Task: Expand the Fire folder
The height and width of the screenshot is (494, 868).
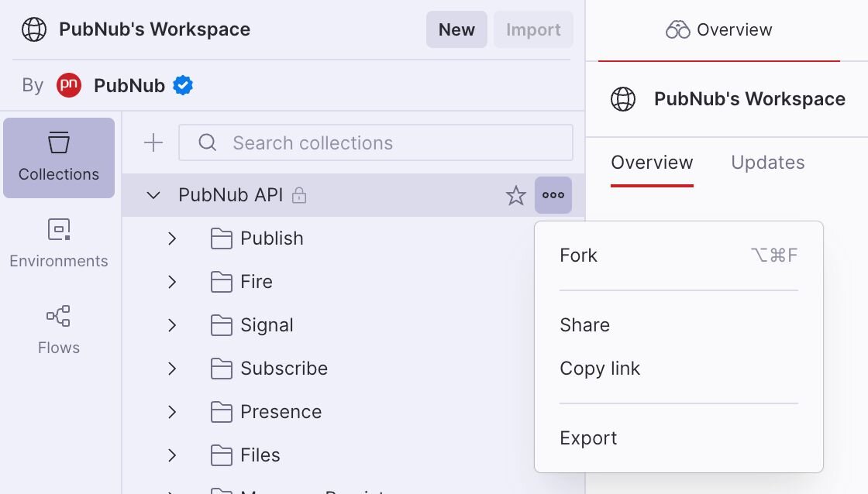Action: [172, 282]
